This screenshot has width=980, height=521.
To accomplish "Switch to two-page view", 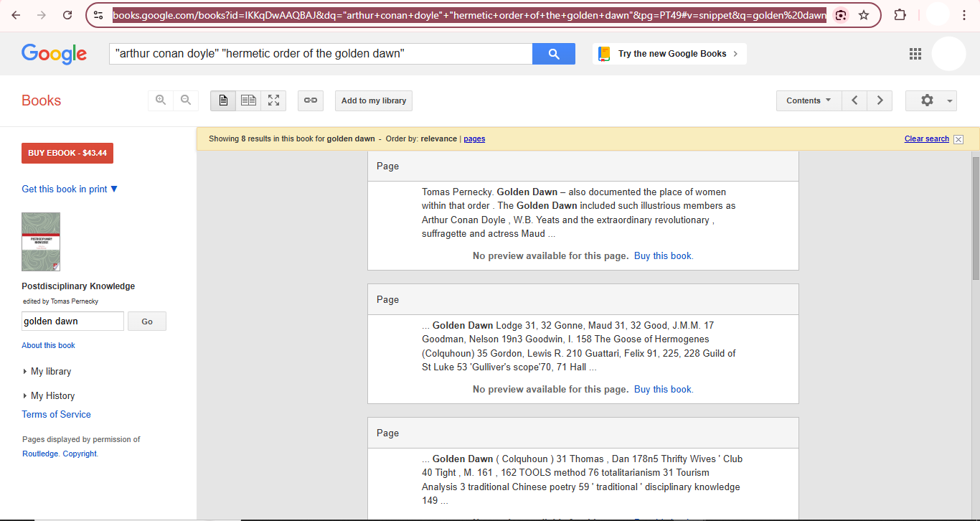I will click(x=248, y=100).
